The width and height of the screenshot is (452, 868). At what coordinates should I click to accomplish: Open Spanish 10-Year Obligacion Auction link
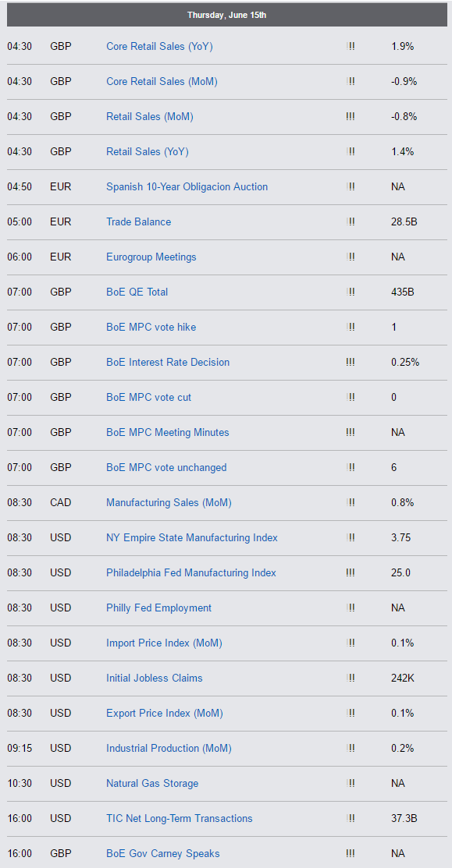[187, 186]
